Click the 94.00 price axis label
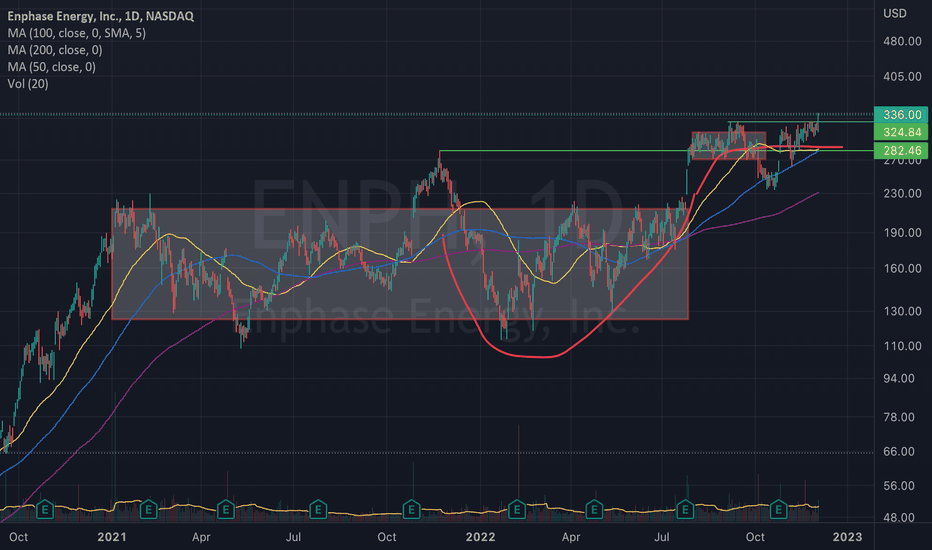 click(x=899, y=378)
